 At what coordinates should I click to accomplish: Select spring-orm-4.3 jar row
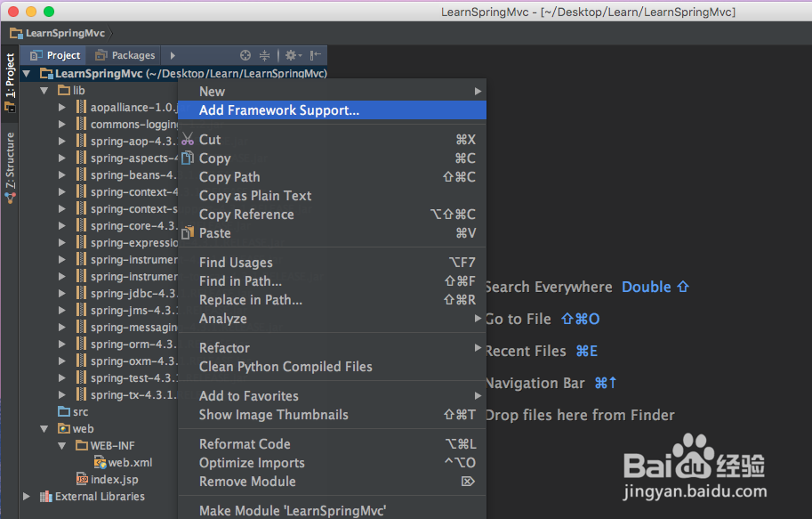pyautogui.click(x=99, y=345)
